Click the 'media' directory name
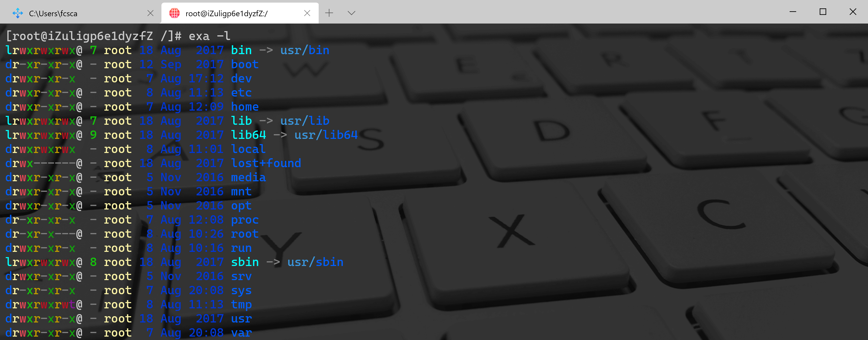Viewport: 868px width, 340px height. coord(248,177)
